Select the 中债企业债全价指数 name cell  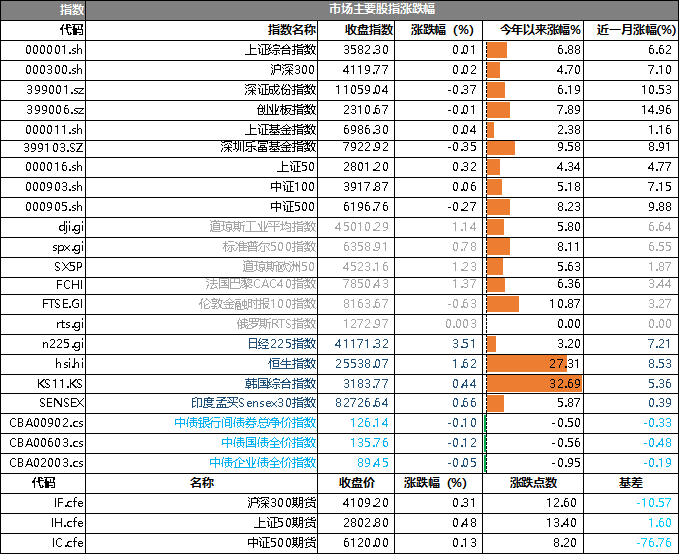202,463
